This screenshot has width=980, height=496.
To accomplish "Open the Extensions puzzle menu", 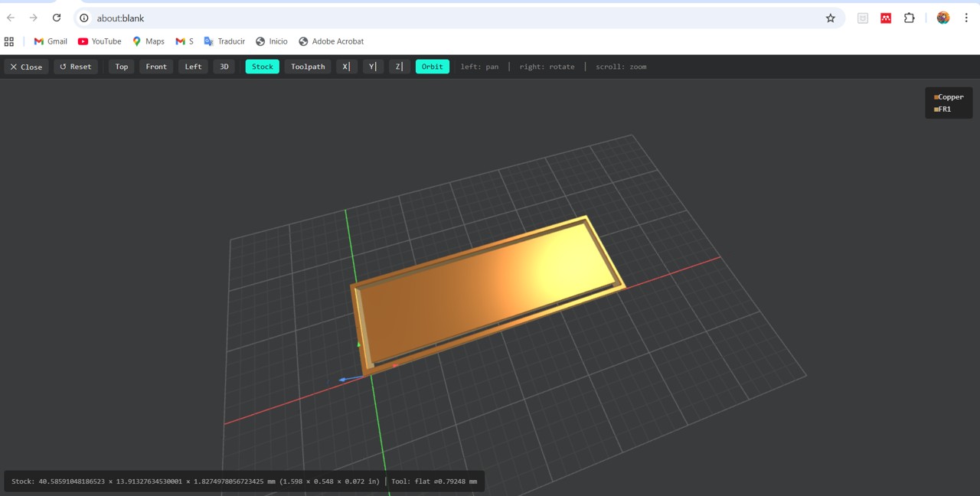I will pyautogui.click(x=910, y=18).
